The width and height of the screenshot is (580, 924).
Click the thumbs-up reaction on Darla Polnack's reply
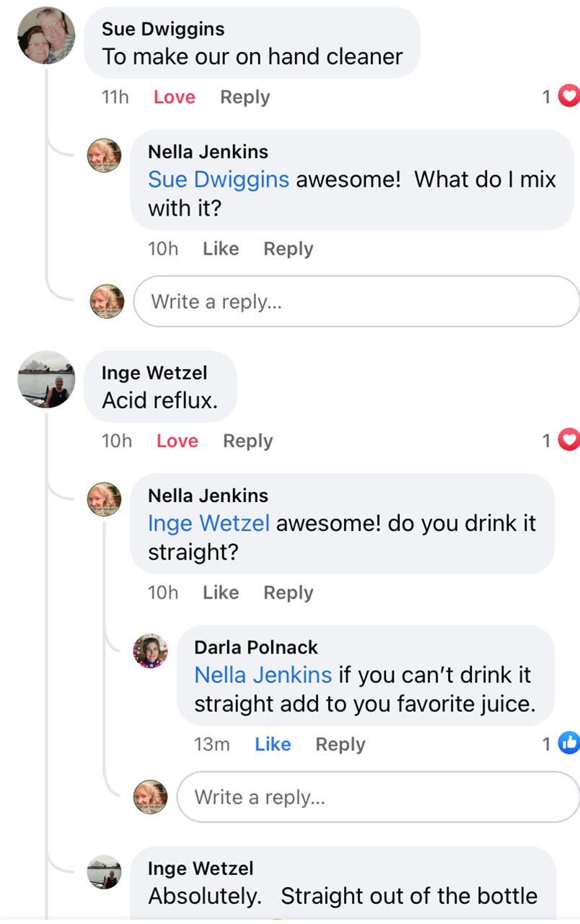569,744
